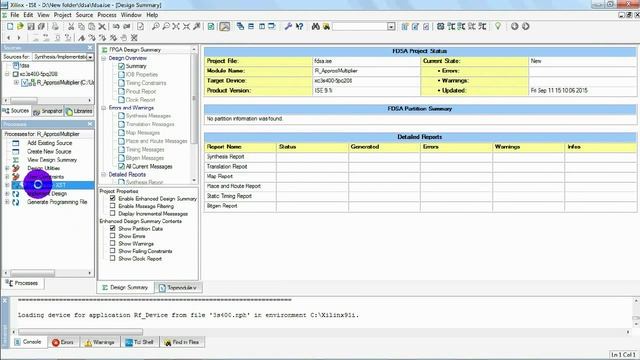640x360 pixels.
Task: Click the light bulb tips icon
Action: click(x=498, y=27)
